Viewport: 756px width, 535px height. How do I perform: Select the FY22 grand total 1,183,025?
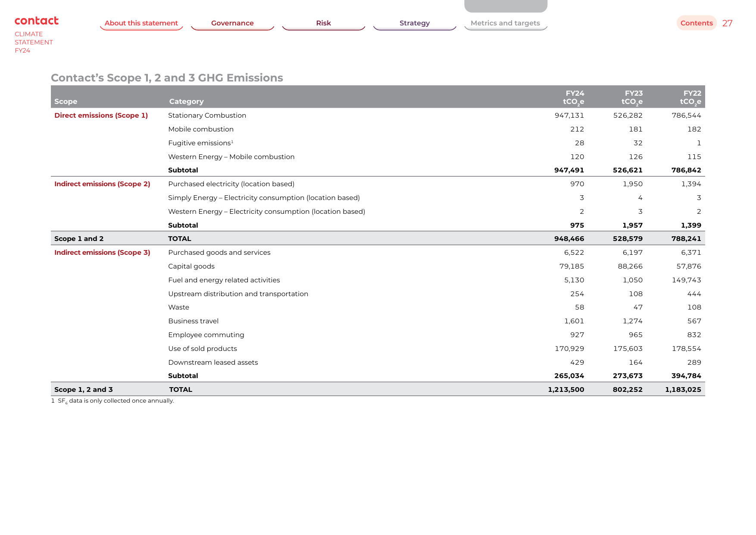(683, 390)
